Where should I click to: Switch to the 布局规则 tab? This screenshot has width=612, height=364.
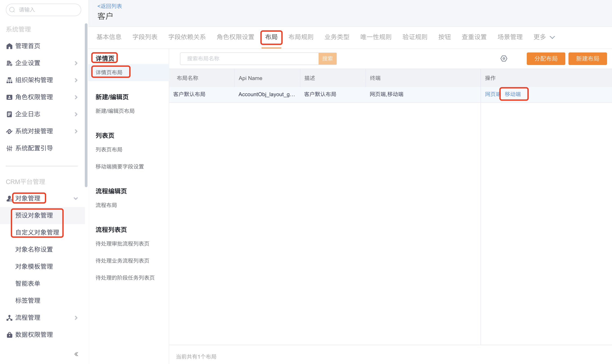coord(301,37)
